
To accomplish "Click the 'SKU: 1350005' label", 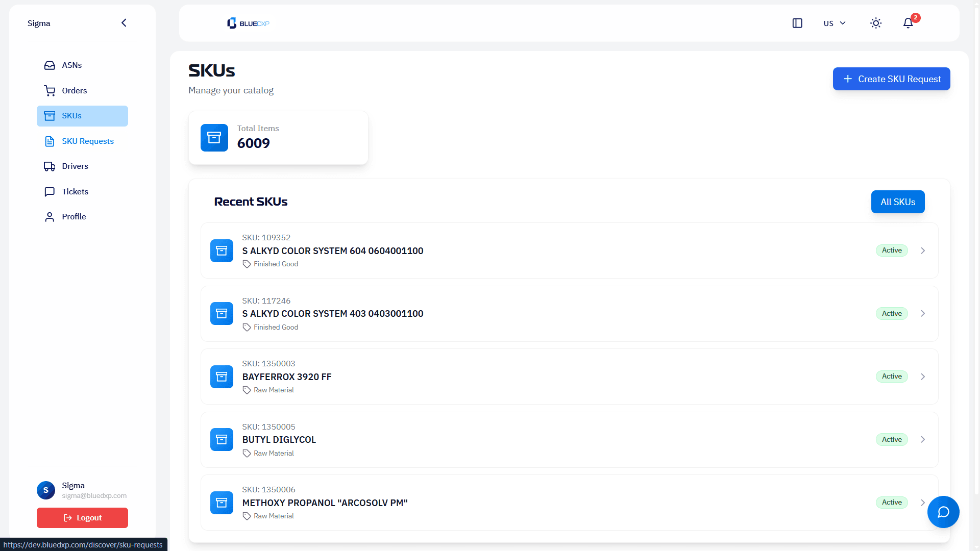I will [x=268, y=427].
